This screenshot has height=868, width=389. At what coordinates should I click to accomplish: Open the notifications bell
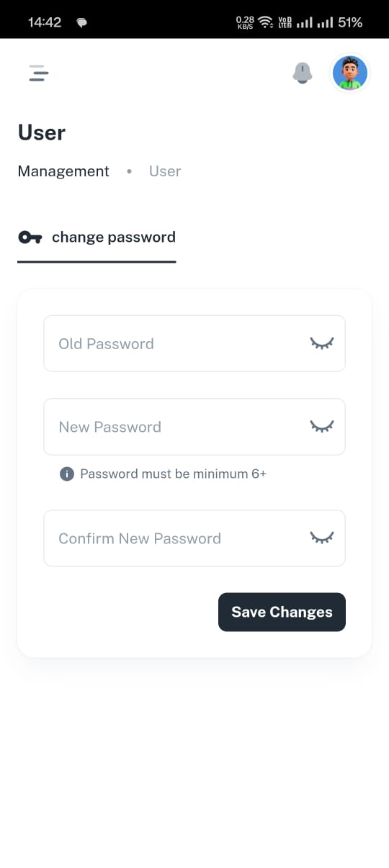[x=303, y=73]
